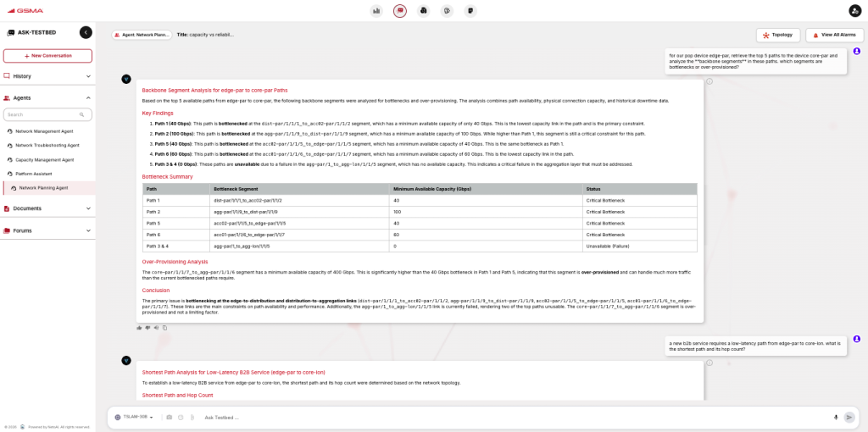Viewport: 868px width, 432px height.
Task: Collapse the sidebar with the arrow button
Action: (x=86, y=33)
